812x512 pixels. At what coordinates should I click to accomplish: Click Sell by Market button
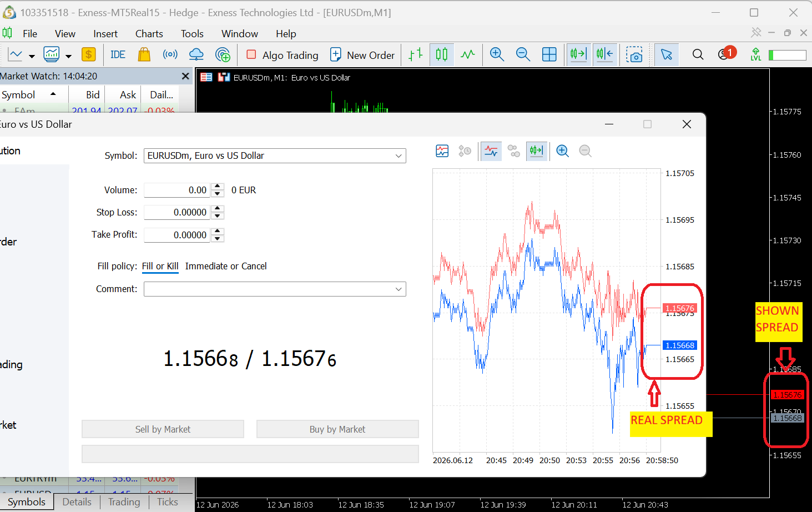point(163,429)
